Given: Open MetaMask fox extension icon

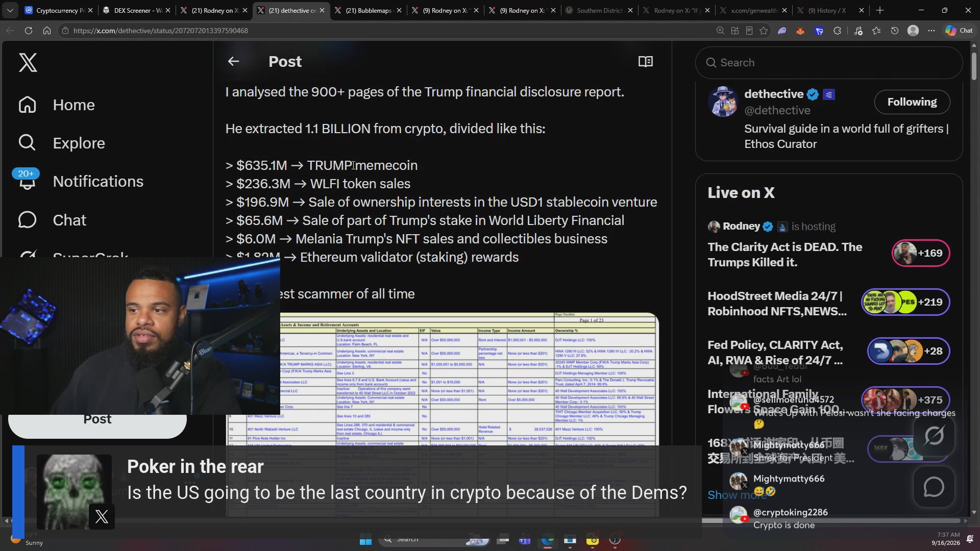Looking at the screenshot, I should pos(800,31).
